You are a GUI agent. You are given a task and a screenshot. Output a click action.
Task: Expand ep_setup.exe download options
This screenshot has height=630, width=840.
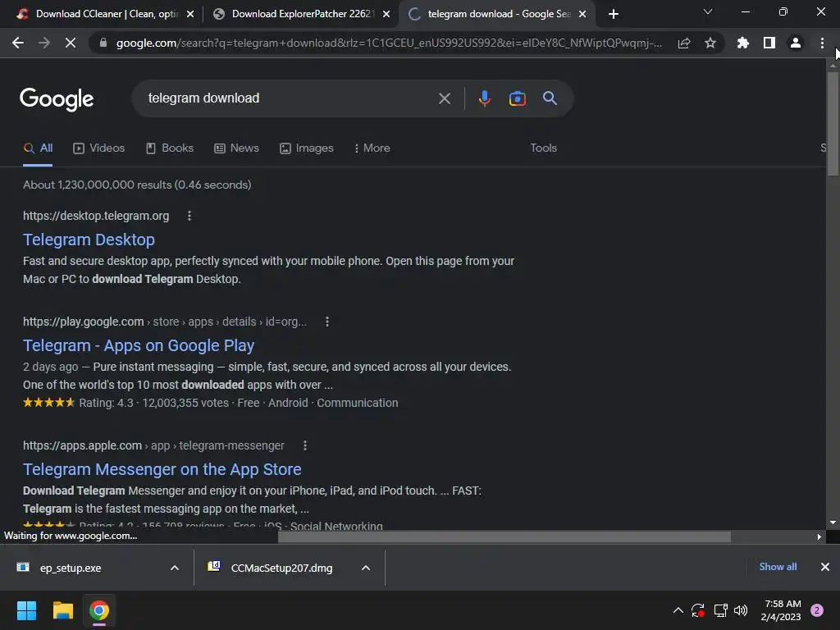coord(175,568)
